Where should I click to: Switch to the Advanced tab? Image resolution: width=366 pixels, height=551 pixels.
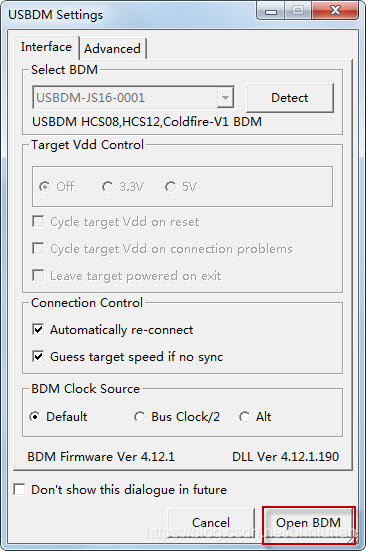(x=112, y=48)
